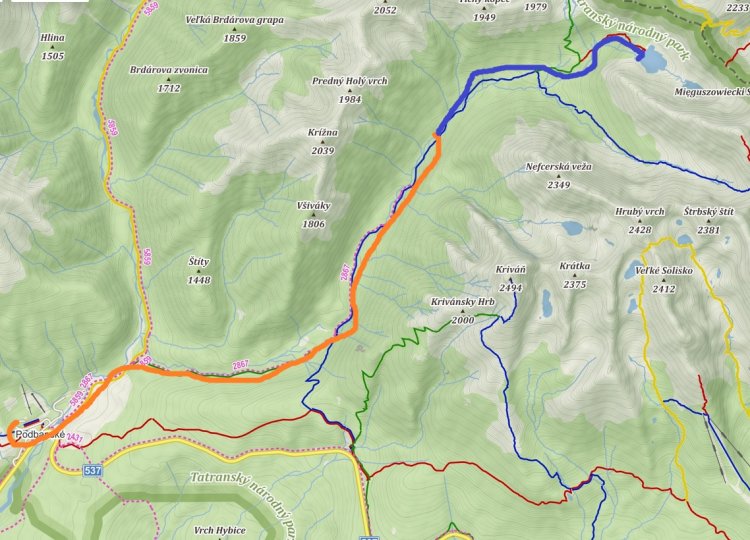Select the Štíty 1448 peak triangle
This screenshot has width=750, height=540.
pyautogui.click(x=199, y=271)
